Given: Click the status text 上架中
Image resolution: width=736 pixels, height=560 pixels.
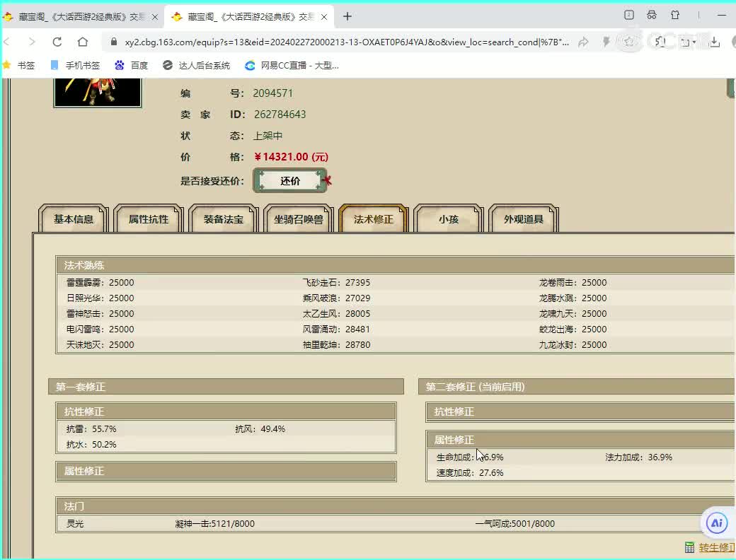Looking at the screenshot, I should [x=268, y=136].
